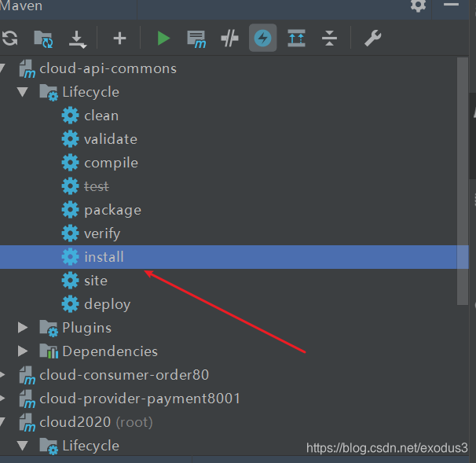Show dependencies diagram icon
The height and width of the screenshot is (463, 476).
click(x=296, y=39)
